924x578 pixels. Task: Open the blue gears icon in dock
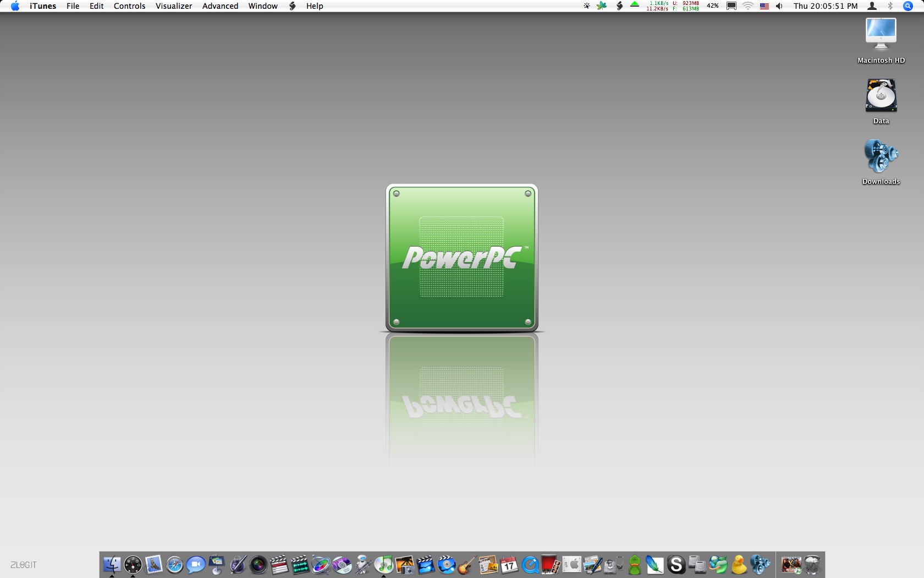click(x=760, y=565)
